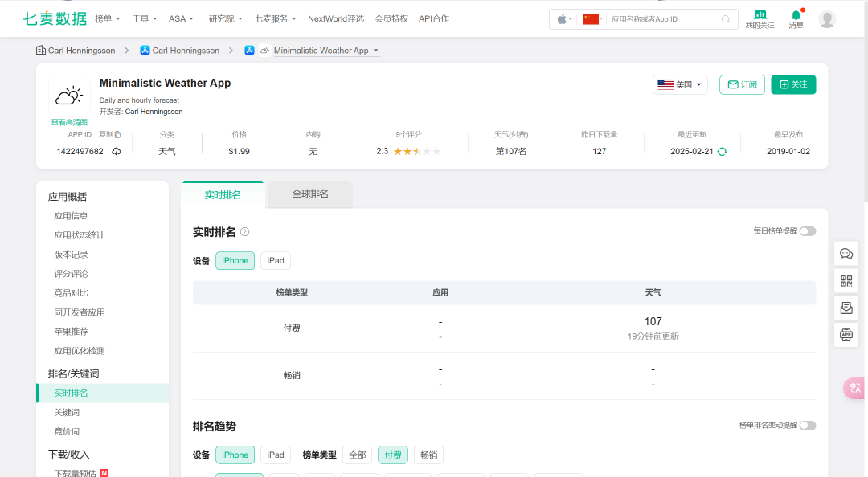Switch to the 实时排名 tab
868x477 pixels.
coord(223,195)
